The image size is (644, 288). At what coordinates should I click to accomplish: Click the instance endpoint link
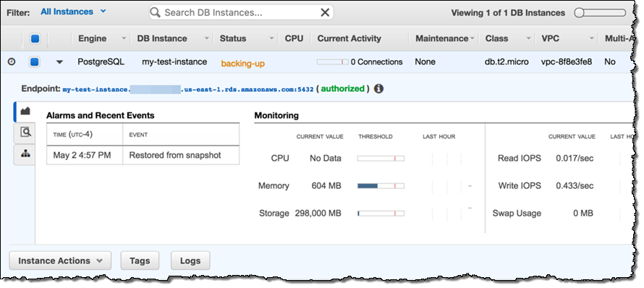(188, 89)
